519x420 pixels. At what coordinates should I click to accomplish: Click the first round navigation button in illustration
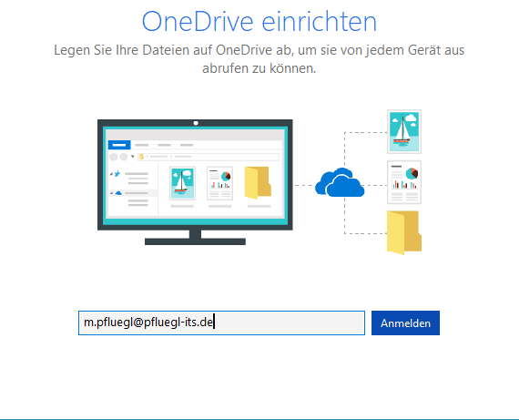click(113, 157)
